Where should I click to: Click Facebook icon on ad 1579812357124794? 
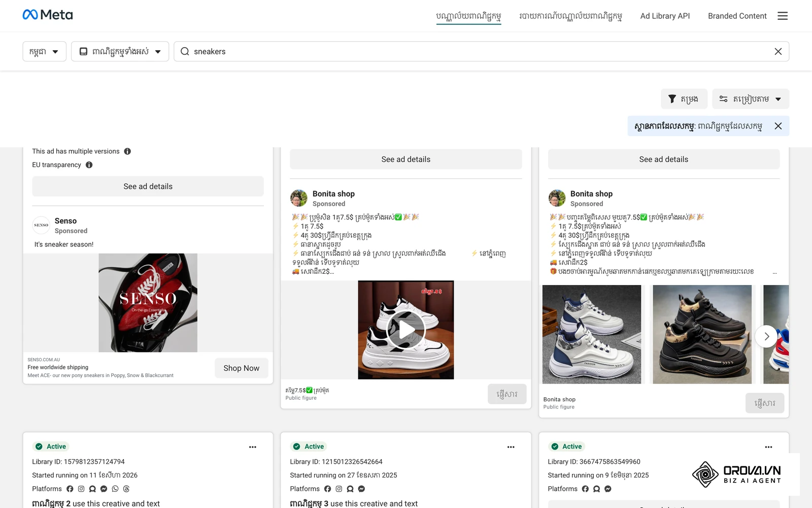click(x=70, y=489)
